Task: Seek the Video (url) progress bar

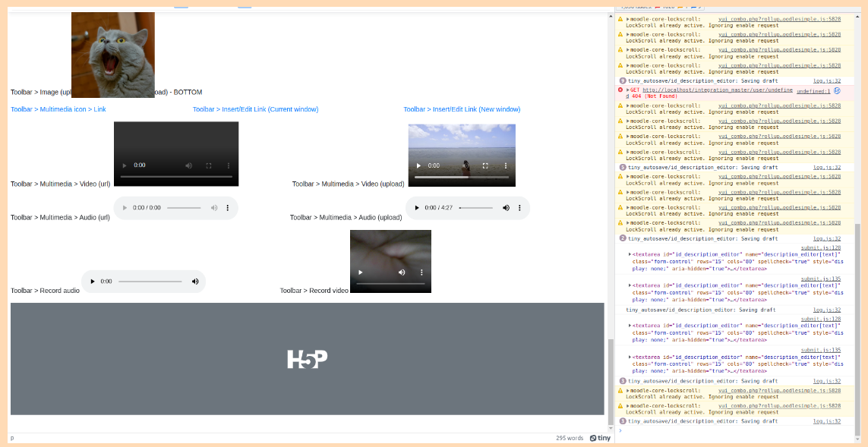Action: tap(176, 177)
